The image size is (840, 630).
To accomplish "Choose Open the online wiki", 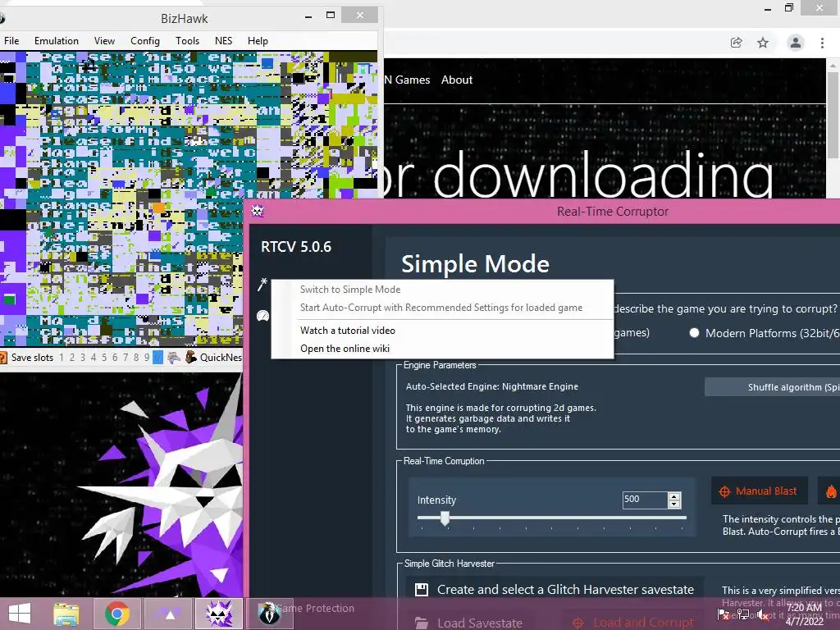I will (x=442, y=349).
